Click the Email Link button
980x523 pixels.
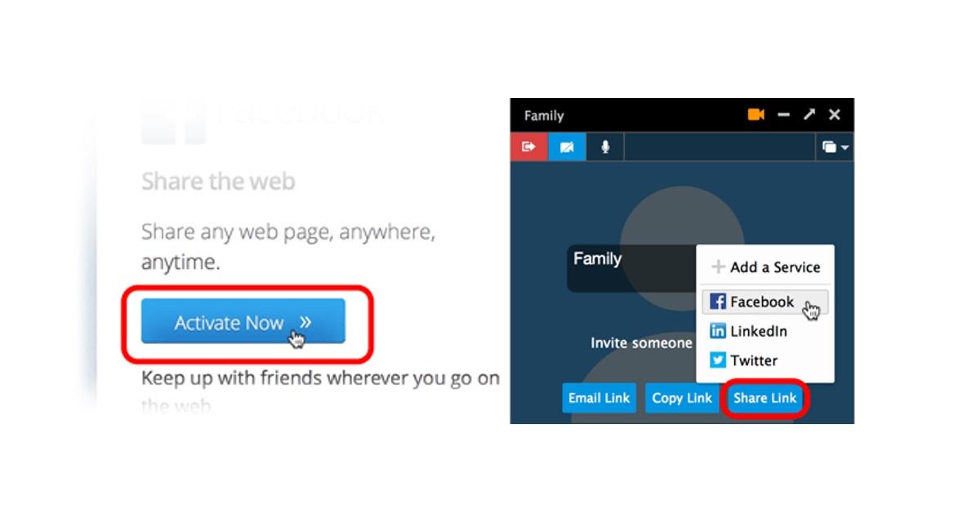[x=599, y=398]
